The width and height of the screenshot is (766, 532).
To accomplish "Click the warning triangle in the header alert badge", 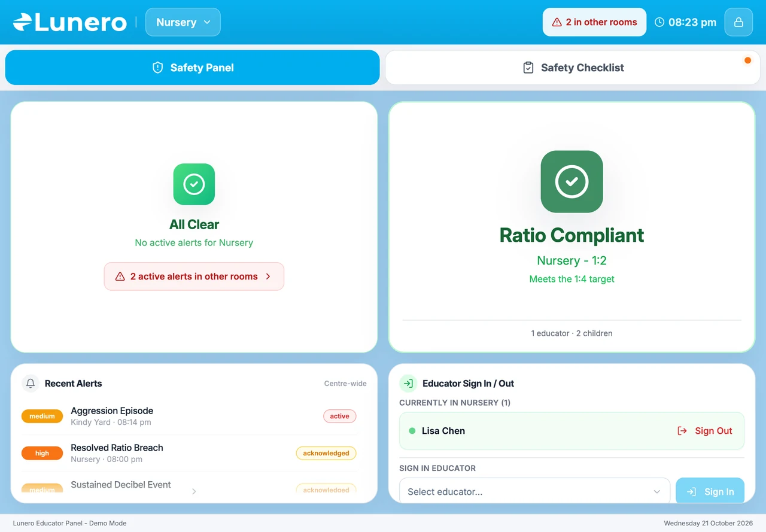I will click(x=557, y=22).
